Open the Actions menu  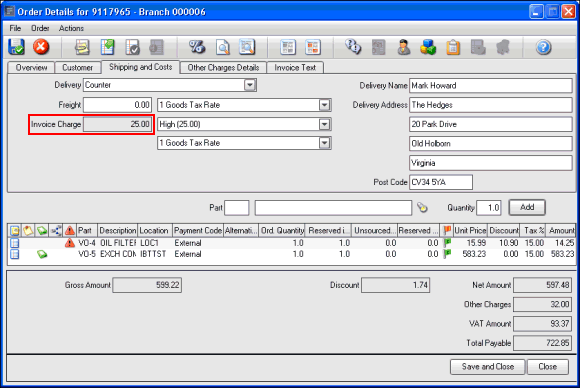(x=71, y=28)
